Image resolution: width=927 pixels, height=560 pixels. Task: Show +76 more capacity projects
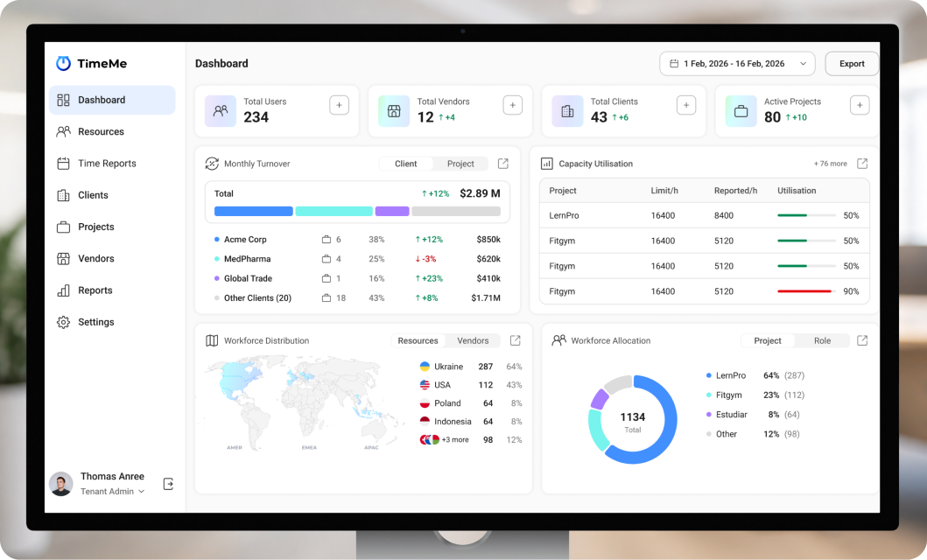pos(830,164)
